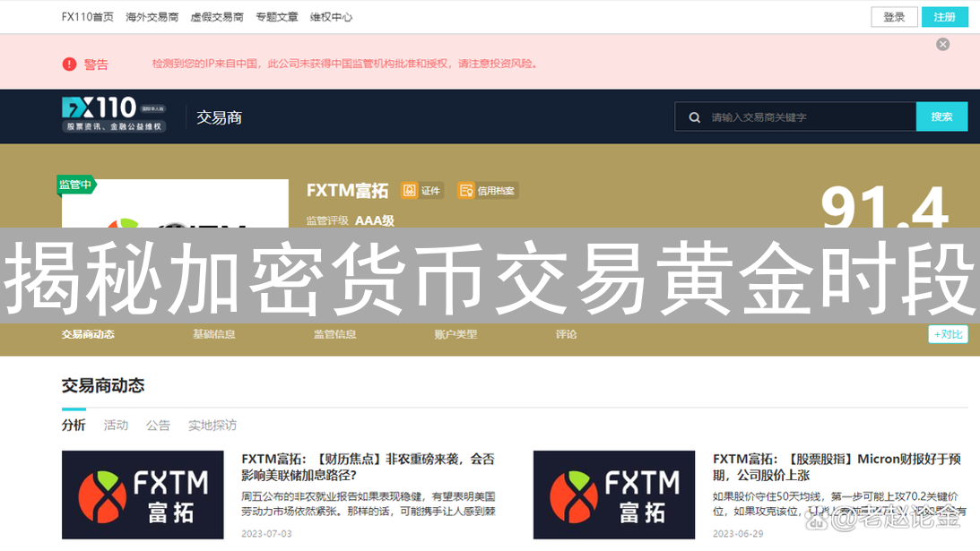This screenshot has height=551, width=980.
Task: Click the +对比 compare button
Action: click(948, 334)
